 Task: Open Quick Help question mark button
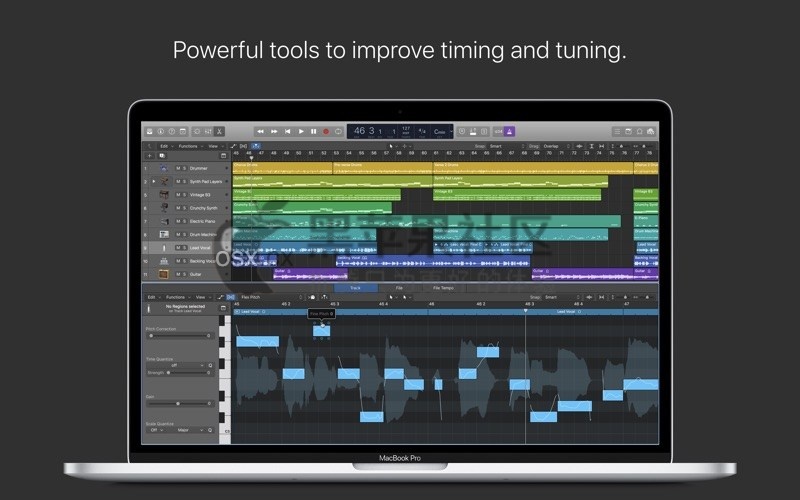point(172,132)
